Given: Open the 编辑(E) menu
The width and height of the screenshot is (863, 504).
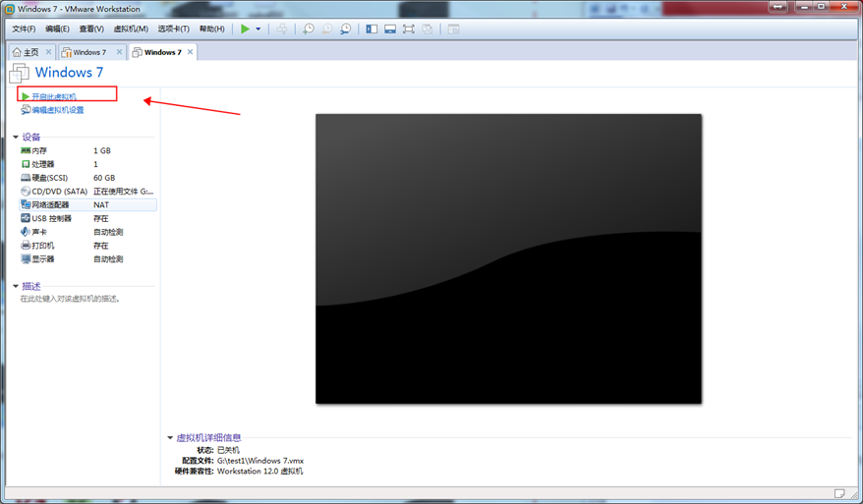Looking at the screenshot, I should [57, 28].
